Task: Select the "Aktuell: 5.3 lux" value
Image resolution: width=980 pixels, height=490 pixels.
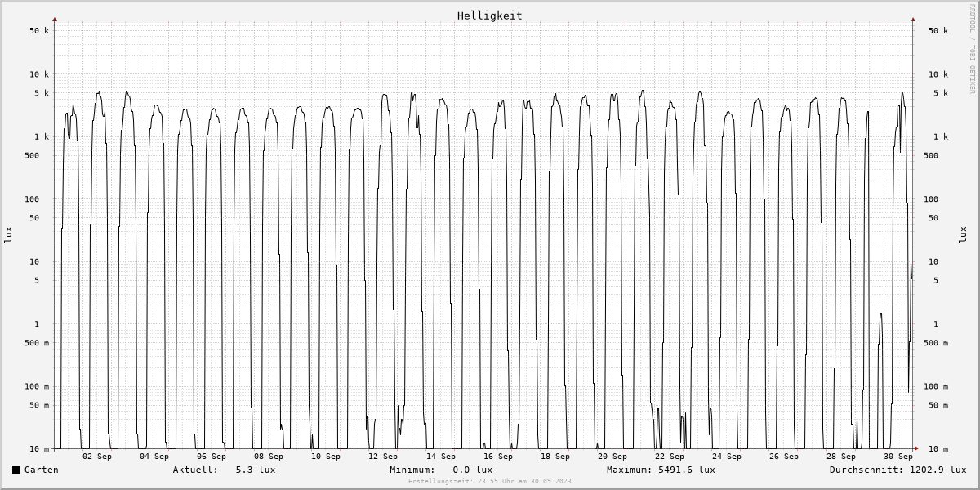Action: tap(225, 470)
